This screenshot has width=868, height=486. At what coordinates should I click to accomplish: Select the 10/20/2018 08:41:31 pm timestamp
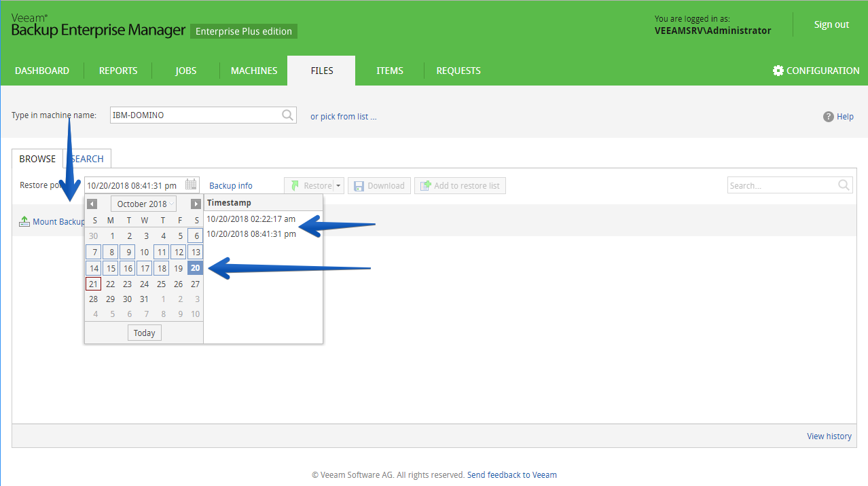coord(251,233)
